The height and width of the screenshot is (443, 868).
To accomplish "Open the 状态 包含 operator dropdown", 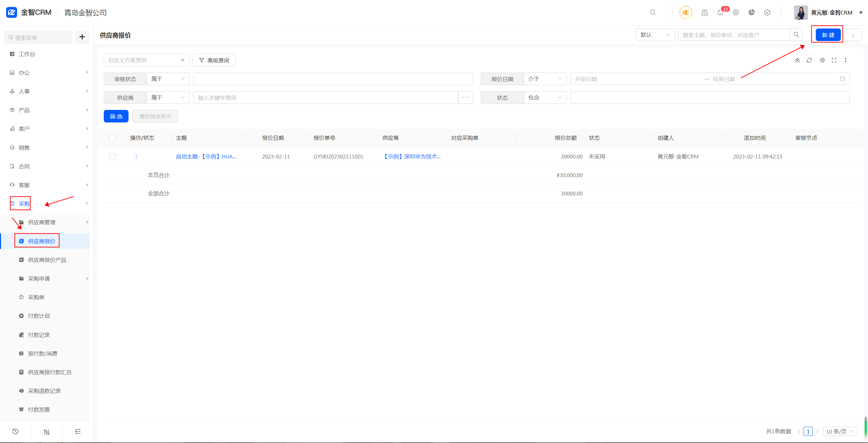I will click(545, 97).
